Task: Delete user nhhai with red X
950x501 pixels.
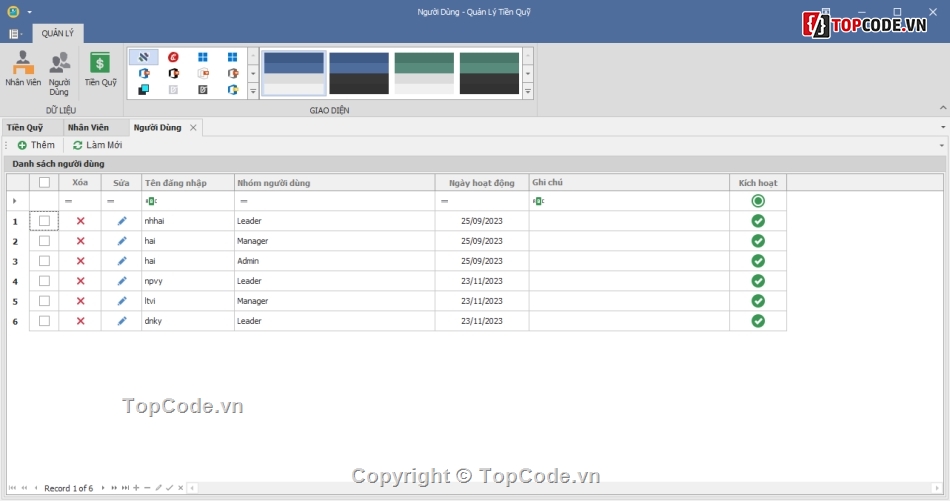Action: tap(81, 221)
